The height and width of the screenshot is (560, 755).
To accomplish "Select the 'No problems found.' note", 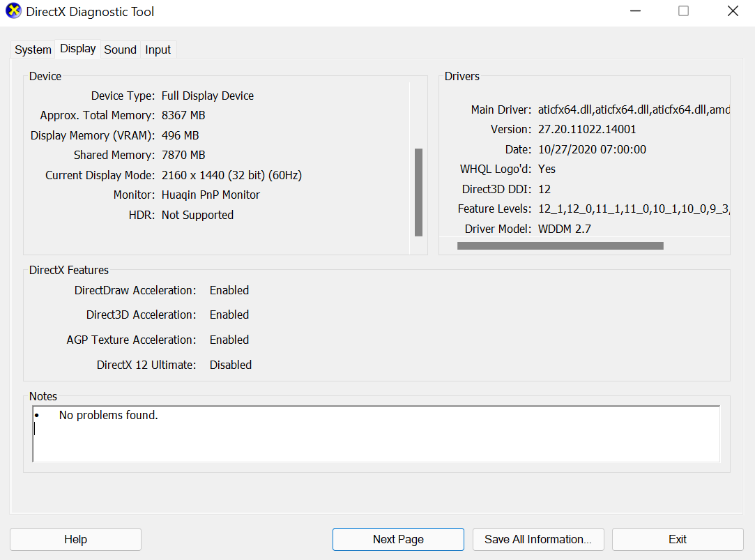I will coord(108,415).
